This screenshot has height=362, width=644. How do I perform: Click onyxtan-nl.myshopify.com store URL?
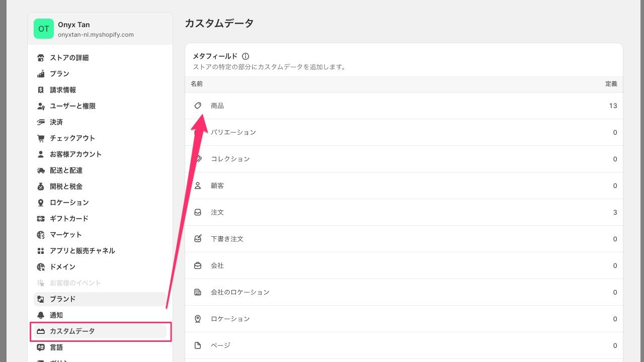96,35
